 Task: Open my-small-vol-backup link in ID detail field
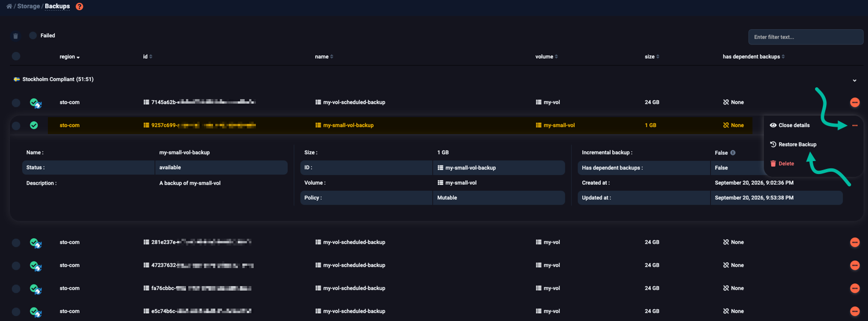[x=467, y=168]
